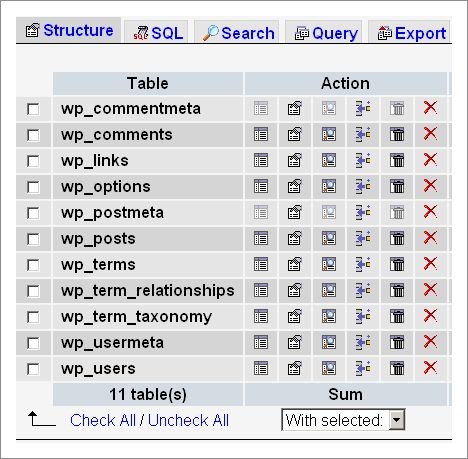Go to the Search tab
468x459 pixels.
pyautogui.click(x=237, y=33)
